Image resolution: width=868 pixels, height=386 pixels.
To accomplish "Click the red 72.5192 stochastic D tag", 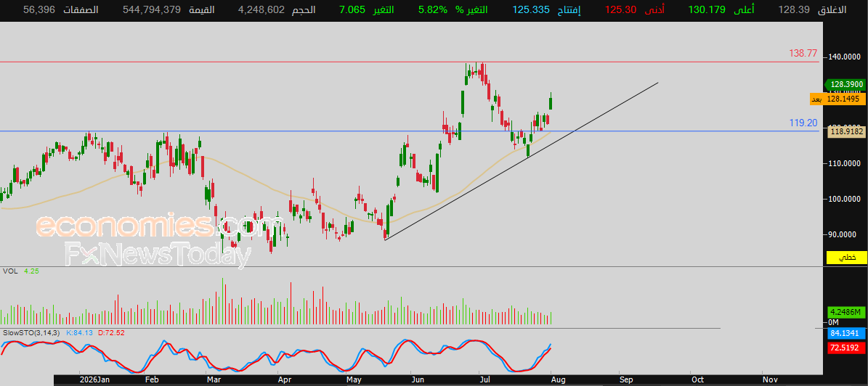I will 846,348.
